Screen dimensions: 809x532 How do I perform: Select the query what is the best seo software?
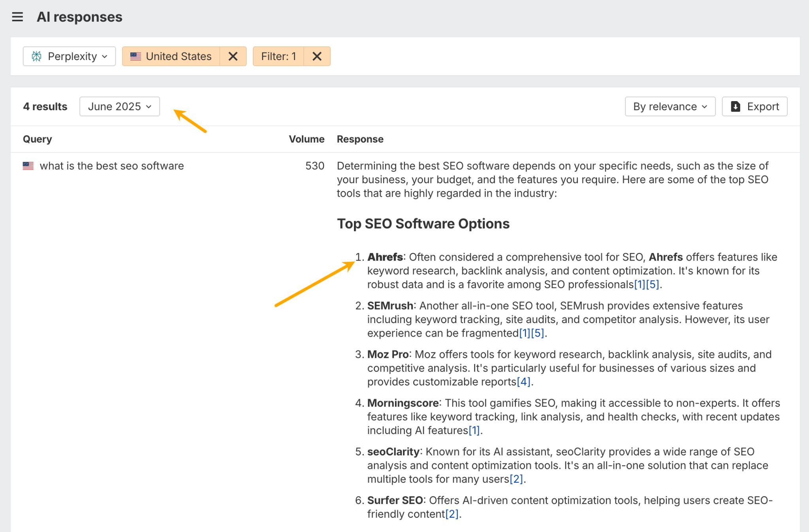pos(112,165)
